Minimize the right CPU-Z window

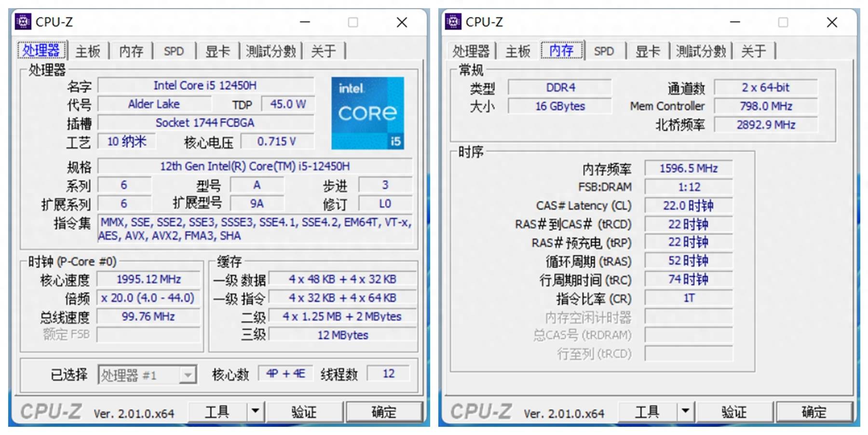click(735, 22)
